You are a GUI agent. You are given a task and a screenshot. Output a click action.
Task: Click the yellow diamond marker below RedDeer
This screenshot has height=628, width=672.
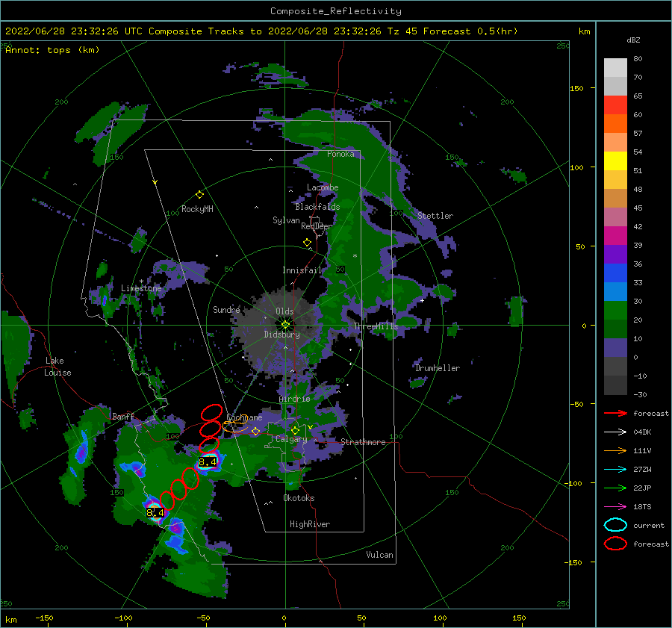coord(308,243)
